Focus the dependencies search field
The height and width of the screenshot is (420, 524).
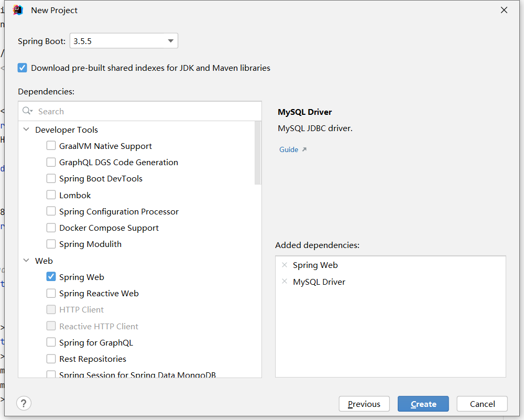click(x=147, y=111)
